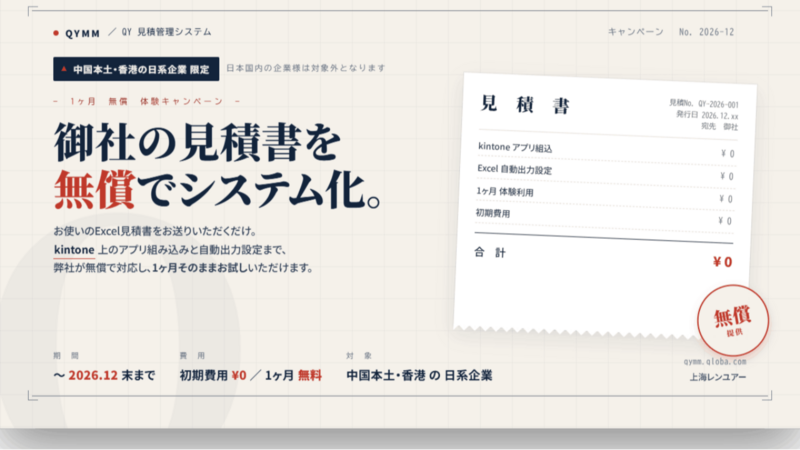Click the round red '無償 提供' stamp

tap(733, 320)
